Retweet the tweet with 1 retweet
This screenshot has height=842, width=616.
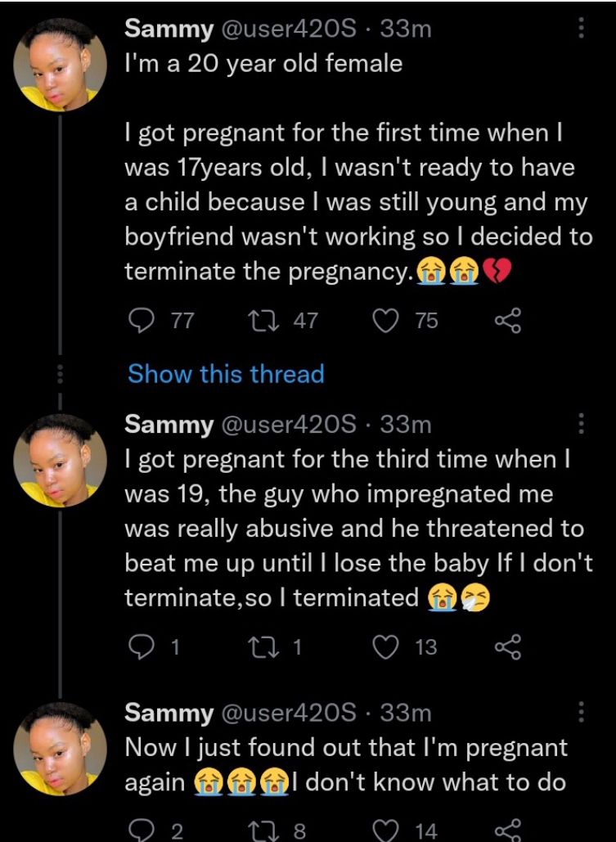click(x=265, y=647)
